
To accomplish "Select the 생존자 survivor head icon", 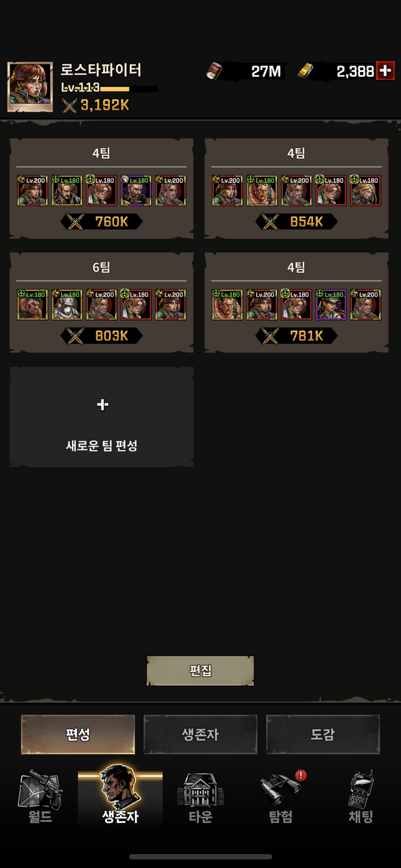I will point(120,795).
